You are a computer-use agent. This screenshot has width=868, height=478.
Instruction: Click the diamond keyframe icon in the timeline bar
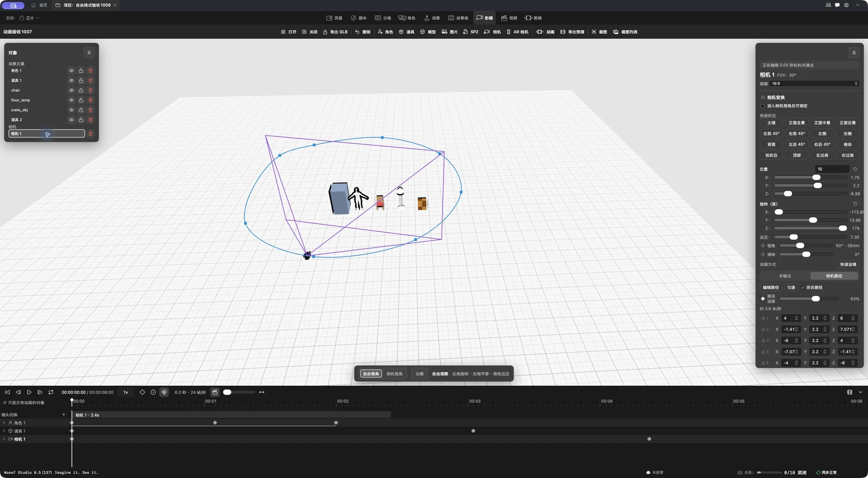pos(142,392)
